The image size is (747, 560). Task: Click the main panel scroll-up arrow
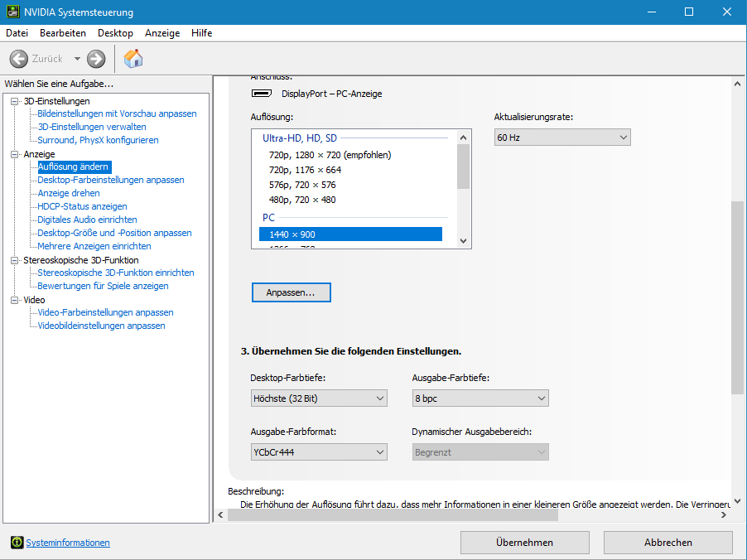737,84
